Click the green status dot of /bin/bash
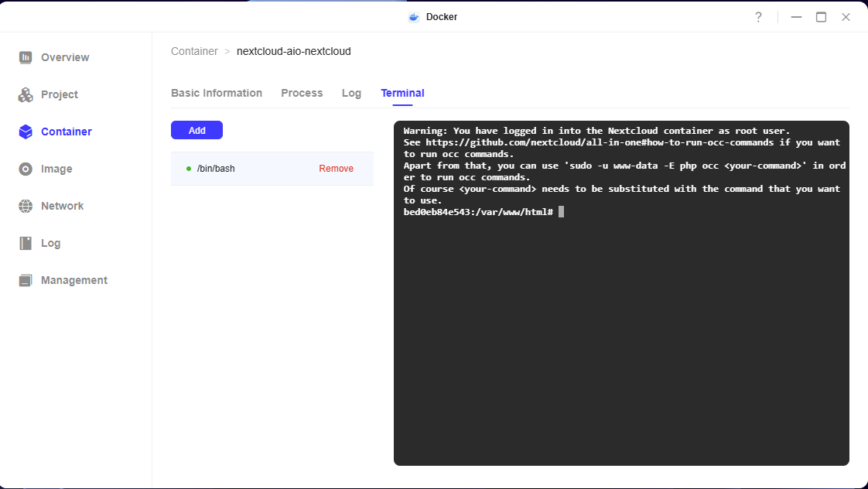 click(189, 169)
